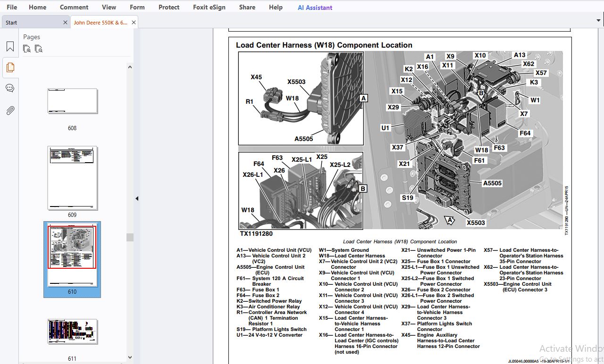Image resolution: width=604 pixels, height=364 pixels.
Task: Click legend entry 'S19— Platform Lights Switch'
Action: click(271, 330)
